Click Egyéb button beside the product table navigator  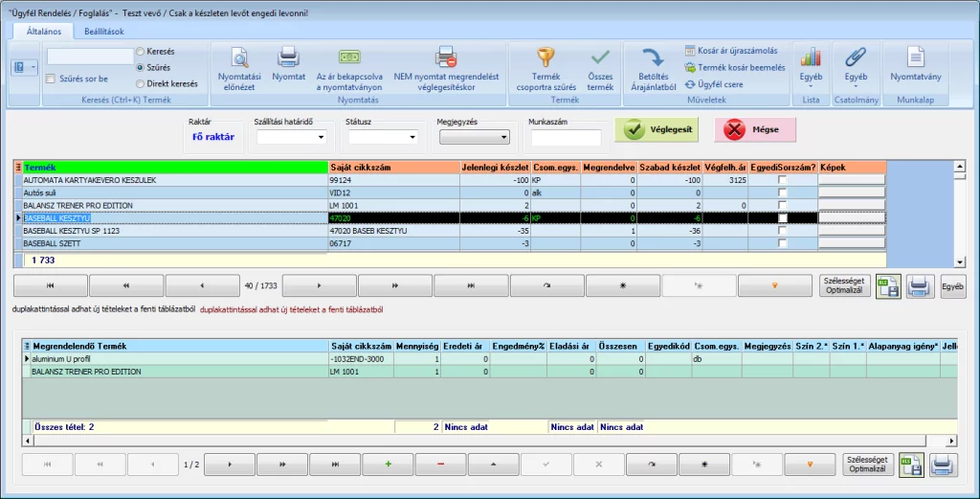tap(952, 286)
